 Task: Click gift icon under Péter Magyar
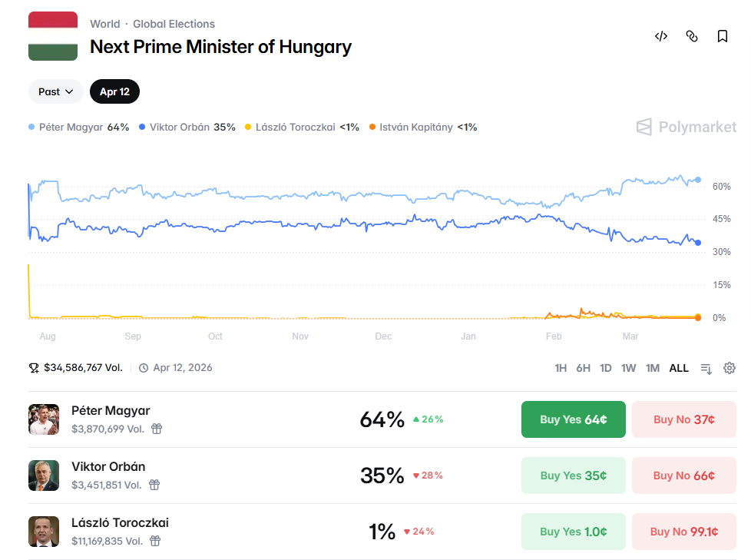point(157,429)
